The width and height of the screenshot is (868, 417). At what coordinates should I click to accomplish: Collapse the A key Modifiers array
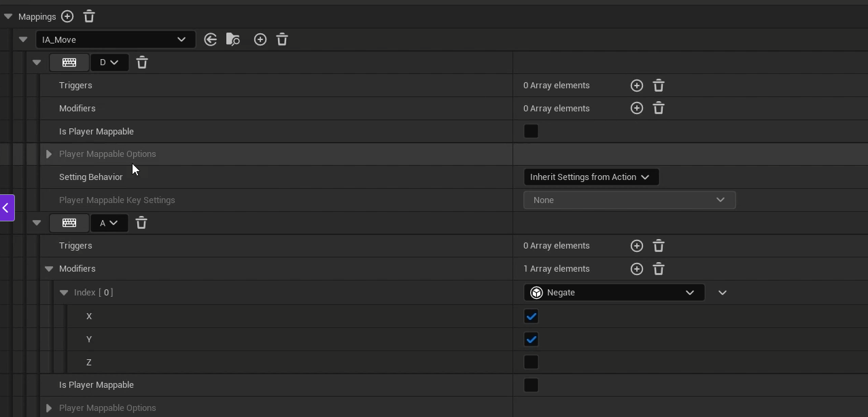[x=49, y=269]
